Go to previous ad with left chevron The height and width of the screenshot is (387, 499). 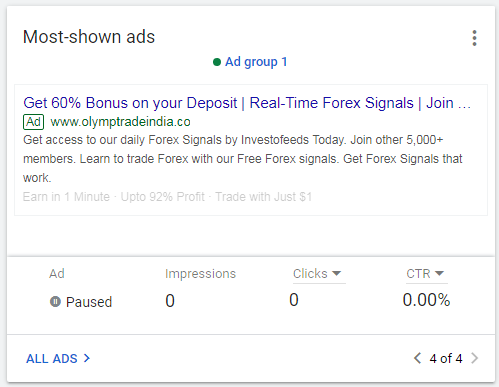coord(417,358)
